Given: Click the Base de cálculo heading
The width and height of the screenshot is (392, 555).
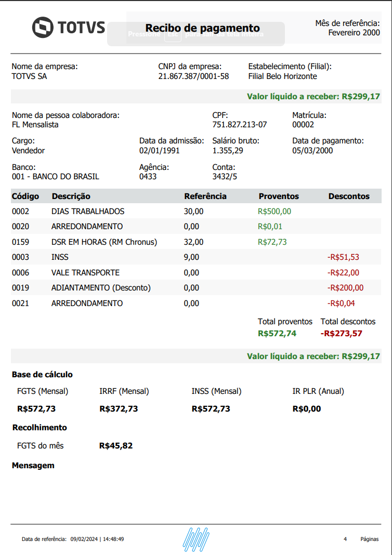Looking at the screenshot, I should [42, 374].
